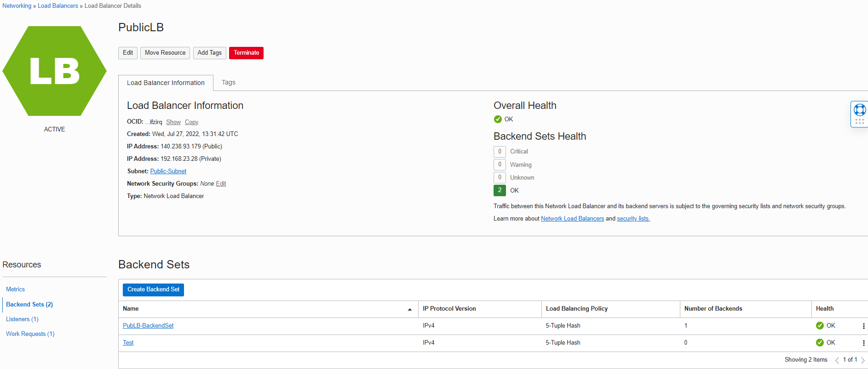Show the full OCID value
868x369 pixels.
173,122
